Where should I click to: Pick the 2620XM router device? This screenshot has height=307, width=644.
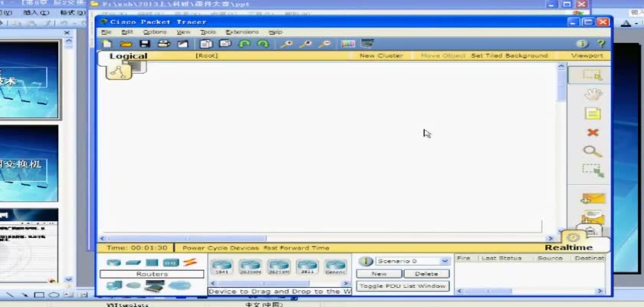(x=250, y=267)
